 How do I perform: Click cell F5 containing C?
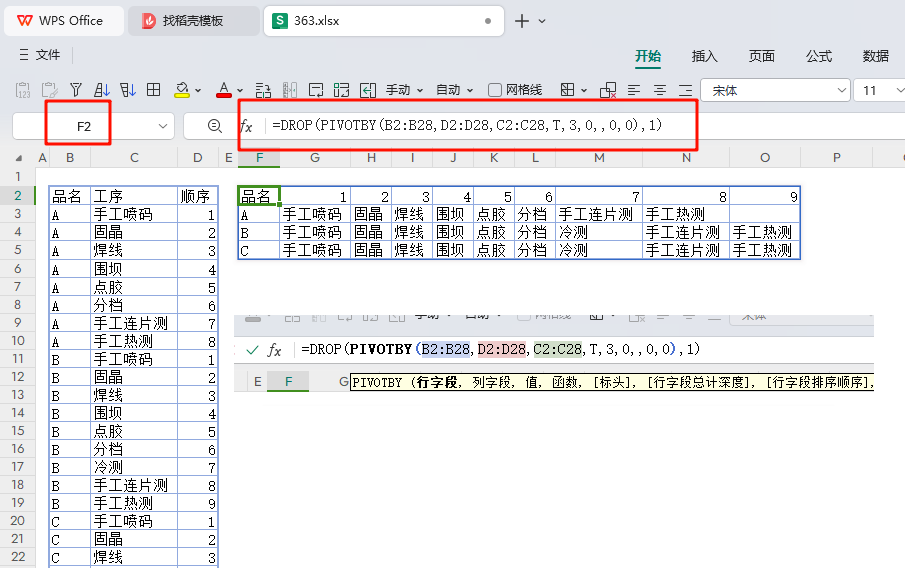point(259,251)
